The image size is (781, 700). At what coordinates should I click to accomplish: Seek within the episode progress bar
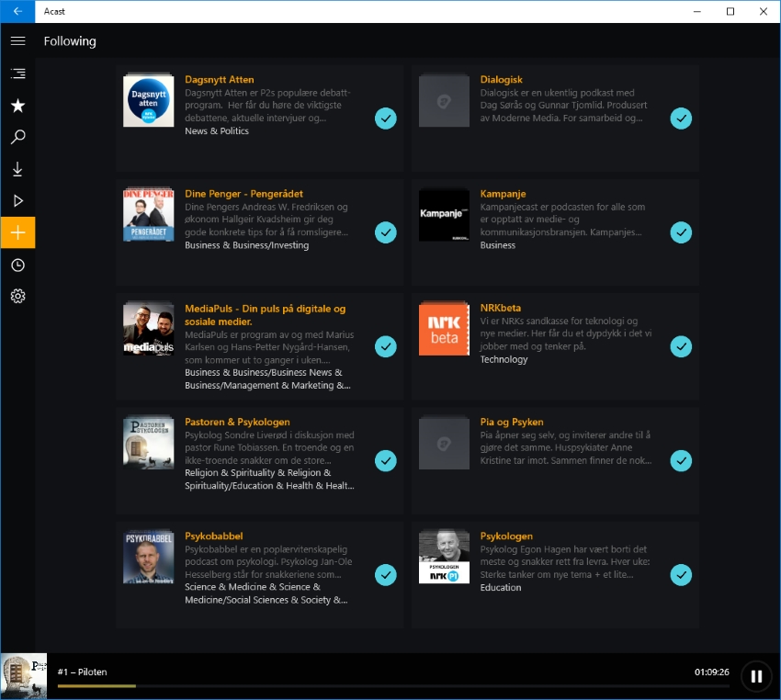click(x=393, y=686)
